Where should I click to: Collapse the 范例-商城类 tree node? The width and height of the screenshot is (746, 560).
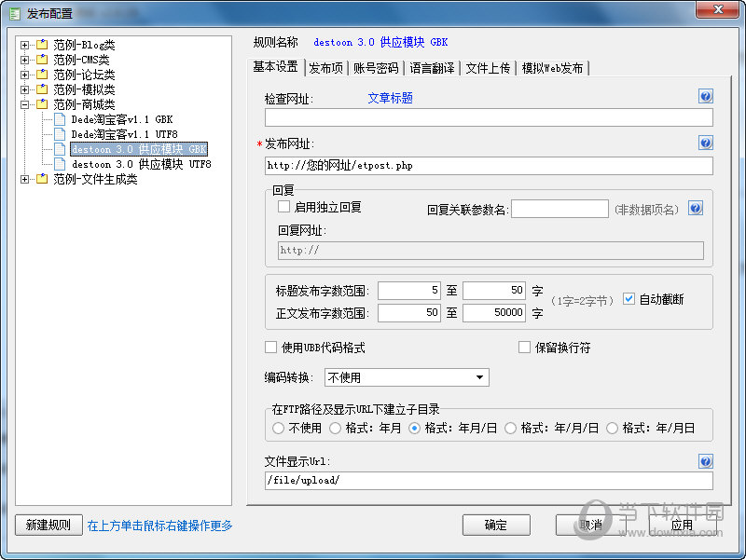click(25, 104)
